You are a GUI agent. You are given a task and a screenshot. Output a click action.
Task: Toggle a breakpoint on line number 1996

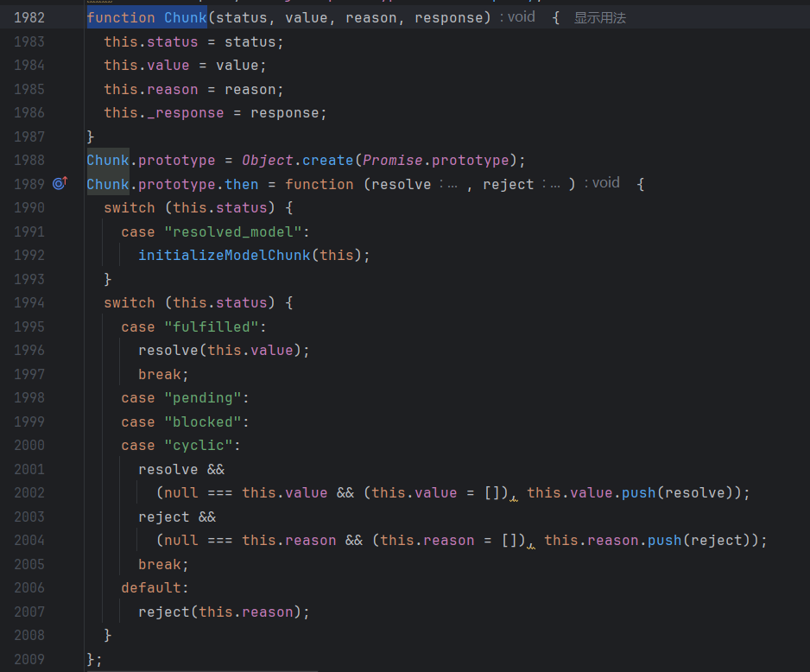(x=28, y=350)
